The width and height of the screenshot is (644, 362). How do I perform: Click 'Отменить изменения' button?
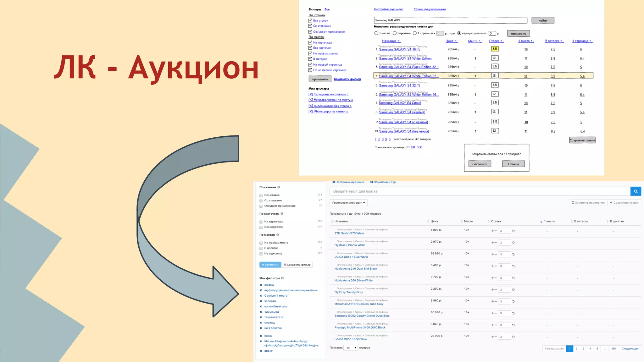[588, 203]
